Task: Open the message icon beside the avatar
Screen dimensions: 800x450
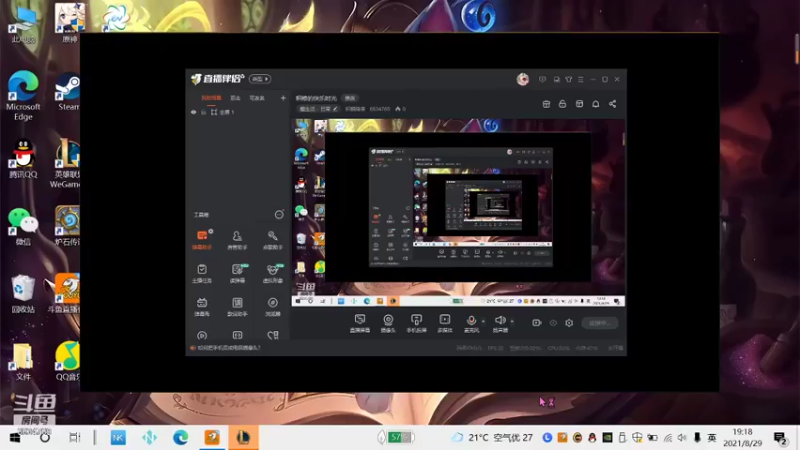Action: (542, 80)
